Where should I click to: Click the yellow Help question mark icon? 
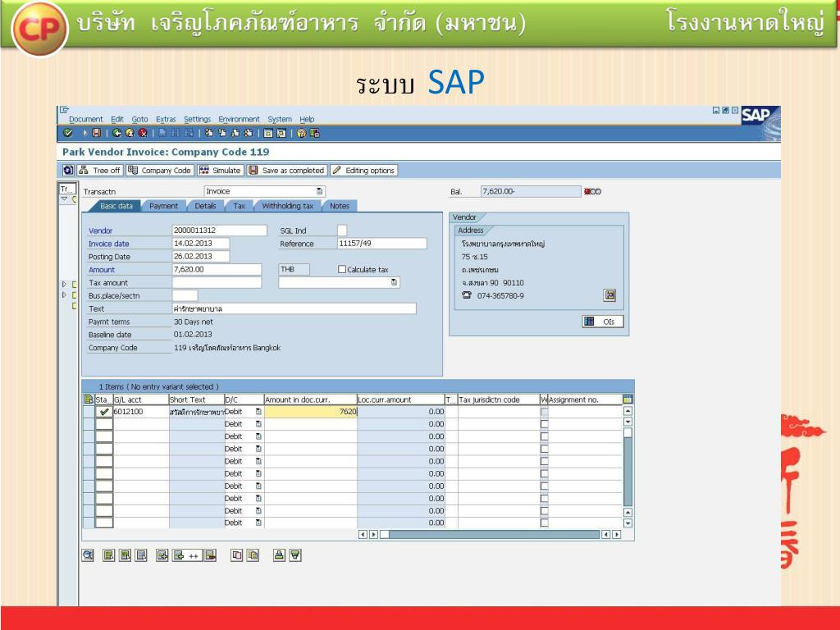point(302,133)
